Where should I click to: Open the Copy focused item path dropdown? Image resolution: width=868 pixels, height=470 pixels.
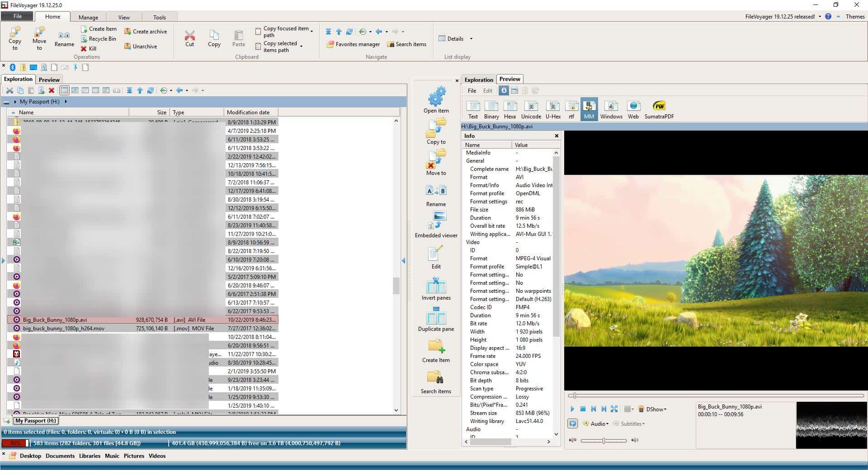(x=311, y=32)
